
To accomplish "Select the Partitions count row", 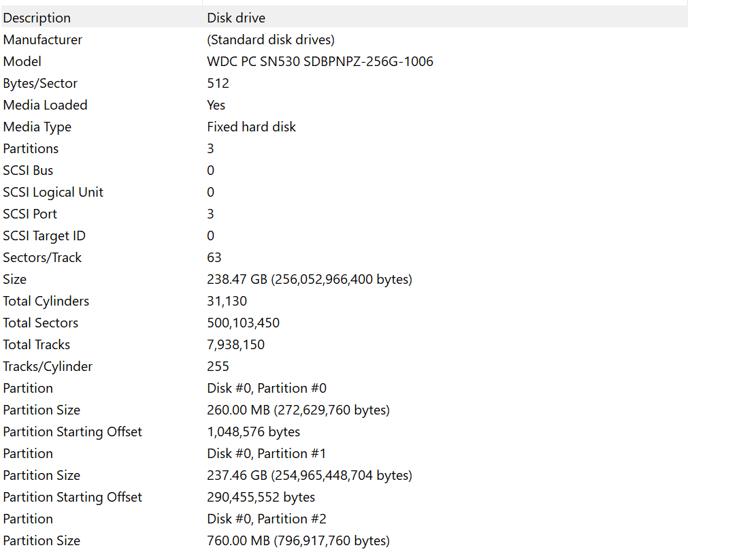I will [x=31, y=148].
